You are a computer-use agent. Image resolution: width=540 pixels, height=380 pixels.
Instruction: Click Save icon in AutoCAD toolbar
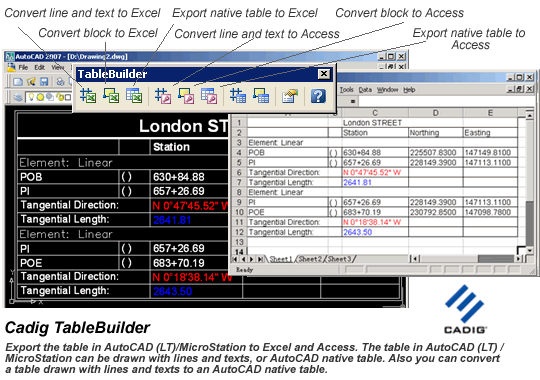[44, 82]
